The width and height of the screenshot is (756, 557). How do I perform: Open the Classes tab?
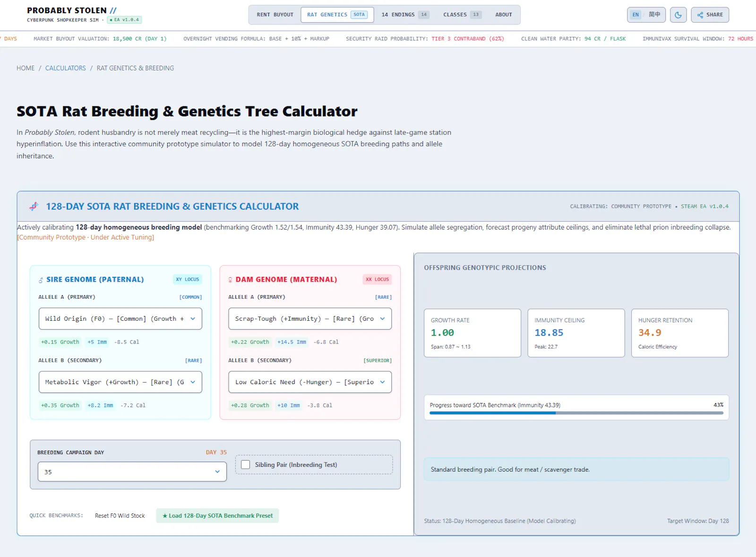pos(462,15)
